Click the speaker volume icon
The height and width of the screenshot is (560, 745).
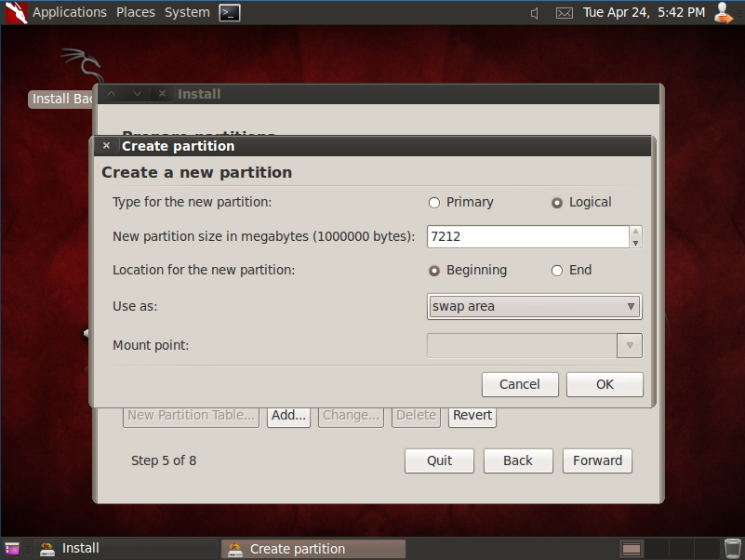tap(534, 12)
